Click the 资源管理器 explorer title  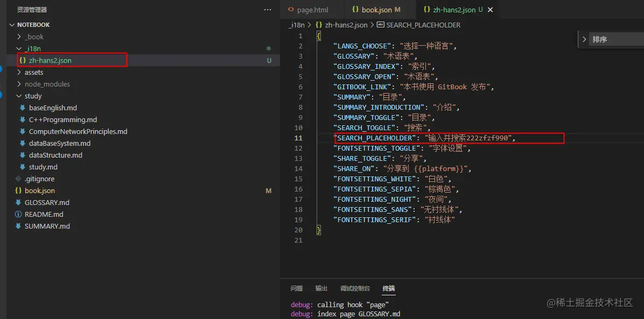pos(32,10)
